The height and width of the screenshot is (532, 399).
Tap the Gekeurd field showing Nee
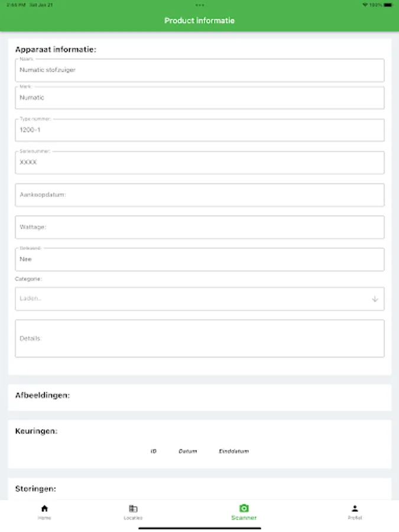[x=199, y=259]
